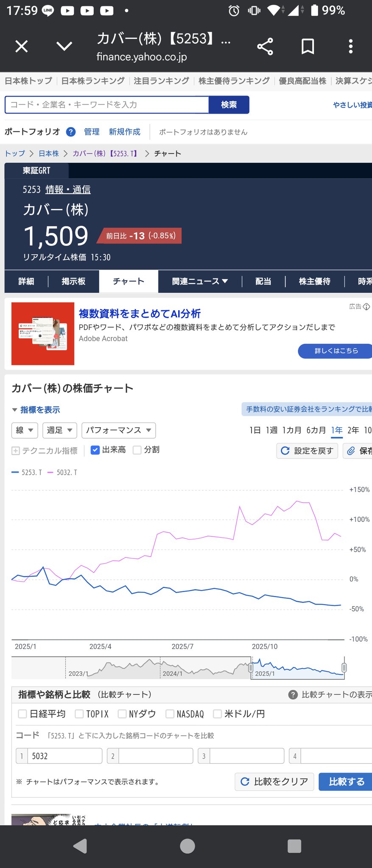The image size is (372, 868).
Task: Uncheck the 出来高 volume checkbox
Action: tap(95, 450)
